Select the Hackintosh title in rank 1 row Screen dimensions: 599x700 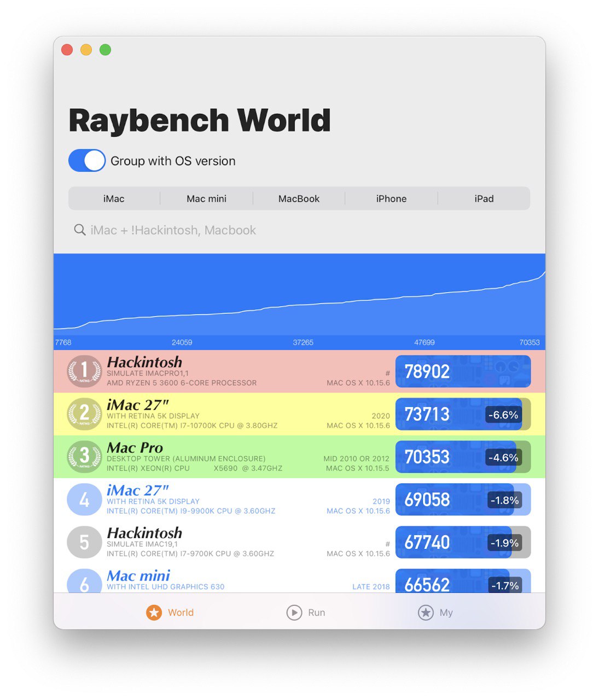tap(144, 362)
